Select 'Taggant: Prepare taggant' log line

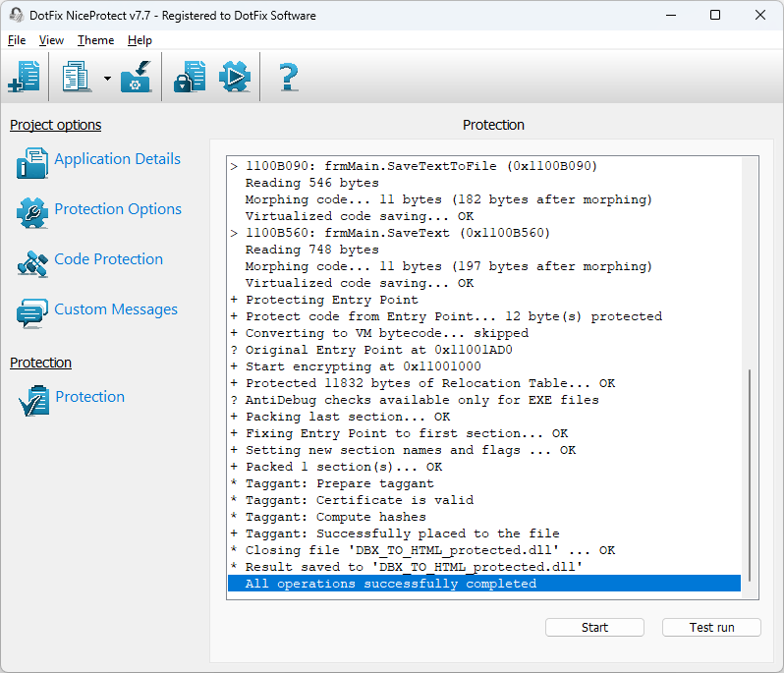click(484, 483)
